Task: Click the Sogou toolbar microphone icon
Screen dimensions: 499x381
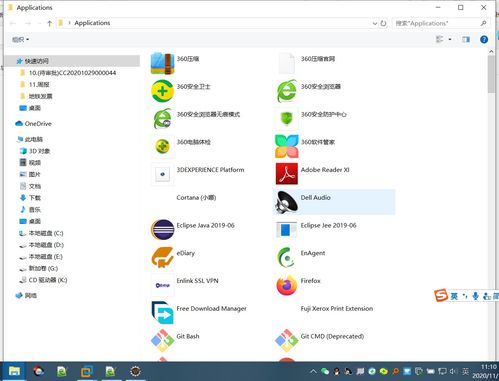Action: (475, 296)
